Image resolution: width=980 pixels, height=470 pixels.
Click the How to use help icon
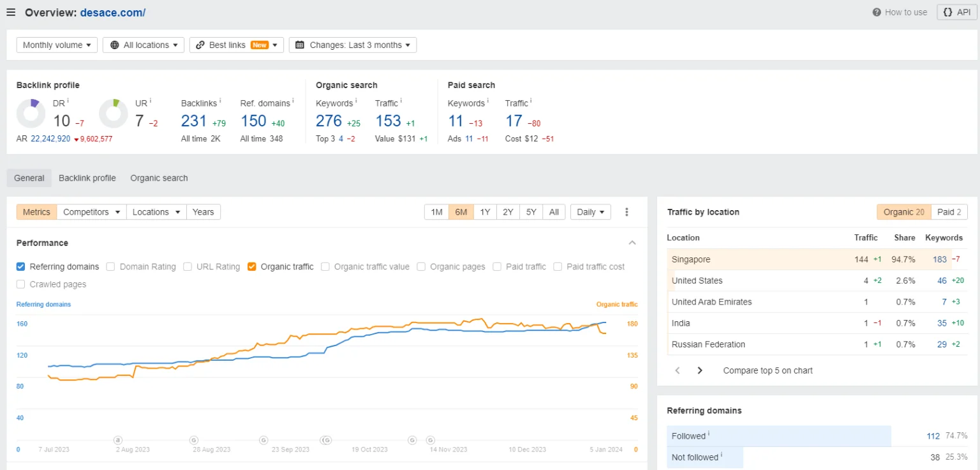point(878,12)
